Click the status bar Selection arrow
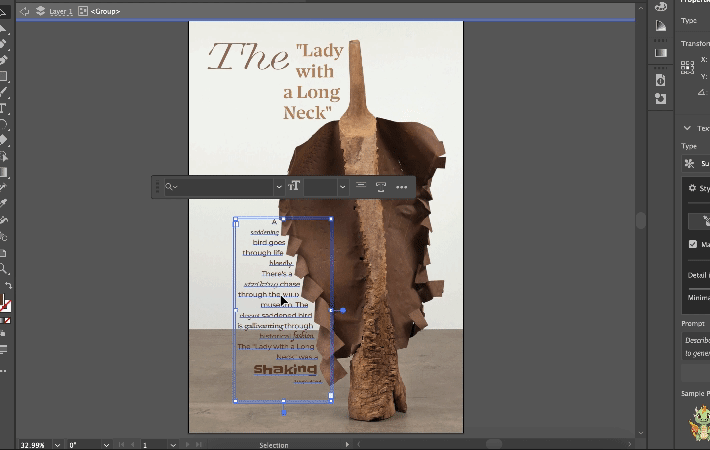Image resolution: width=710 pixels, height=450 pixels. (347, 445)
